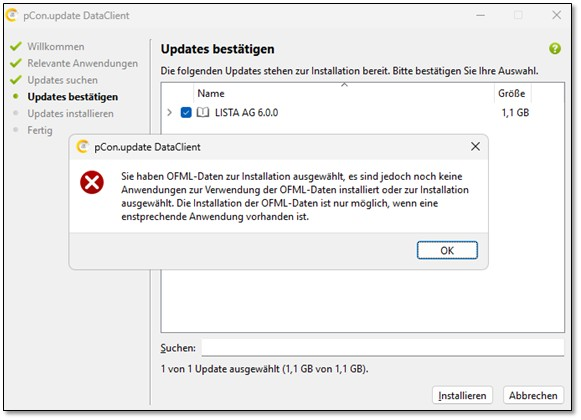Click the Abbrechen button
The height and width of the screenshot is (420, 581).
533,396
